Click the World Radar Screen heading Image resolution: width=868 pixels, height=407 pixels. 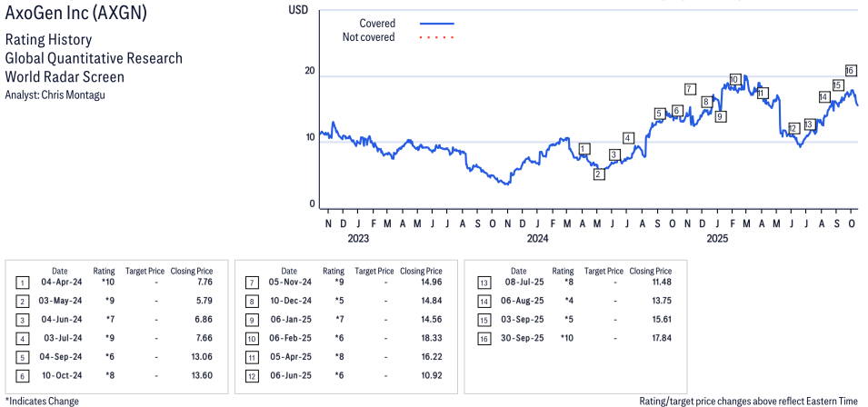coord(65,76)
